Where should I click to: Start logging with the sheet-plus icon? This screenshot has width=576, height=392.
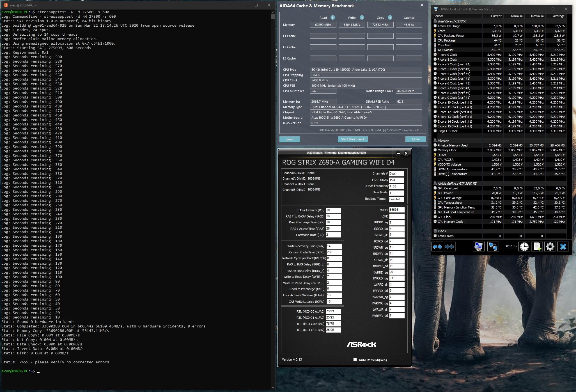[x=537, y=247]
